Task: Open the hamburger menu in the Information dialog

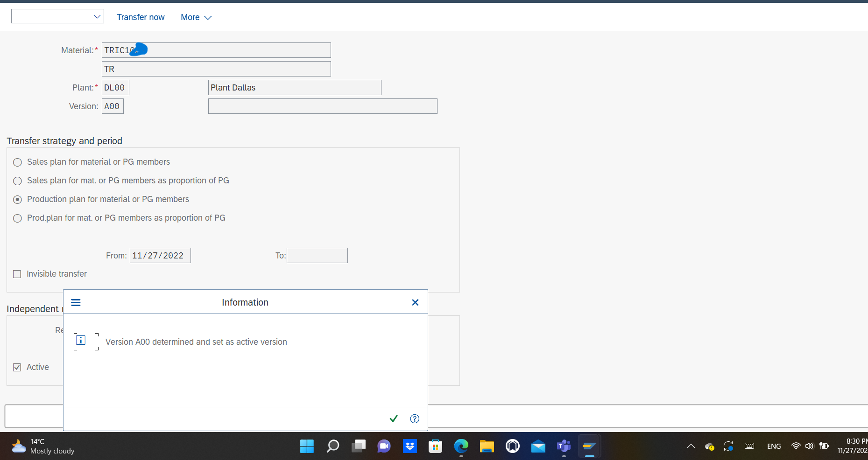Action: (x=76, y=302)
